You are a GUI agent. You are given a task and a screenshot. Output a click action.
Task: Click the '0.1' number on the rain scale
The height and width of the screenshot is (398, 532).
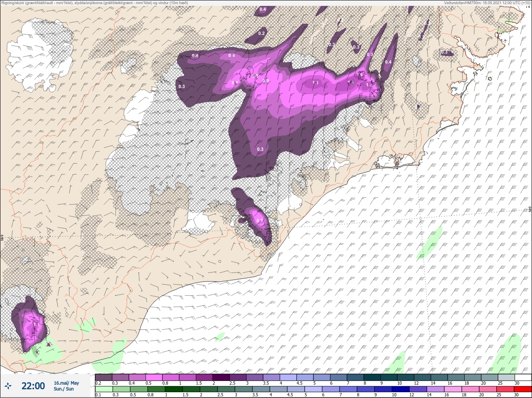pos(98,395)
